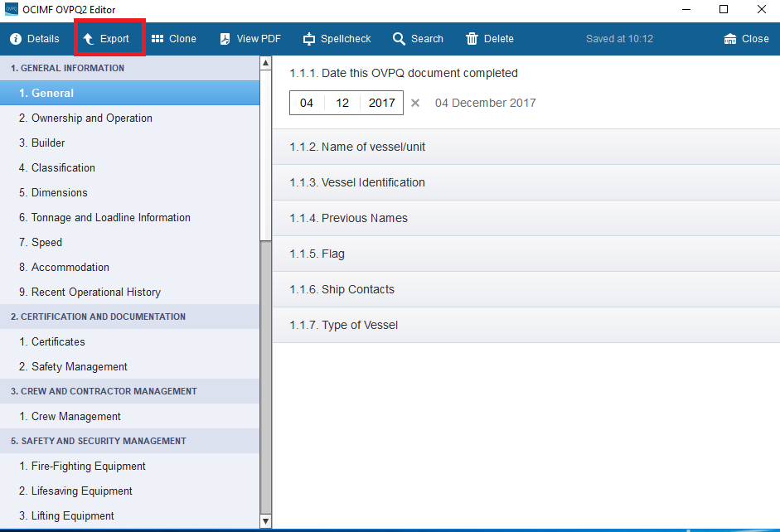
Task: Open the Search label in toolbar
Action: [427, 39]
